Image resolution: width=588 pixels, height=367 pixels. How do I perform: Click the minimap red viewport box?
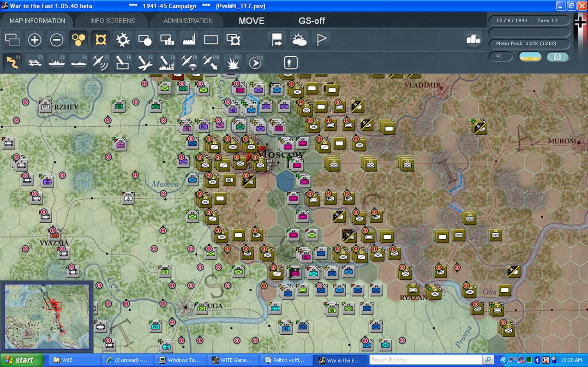click(x=54, y=306)
